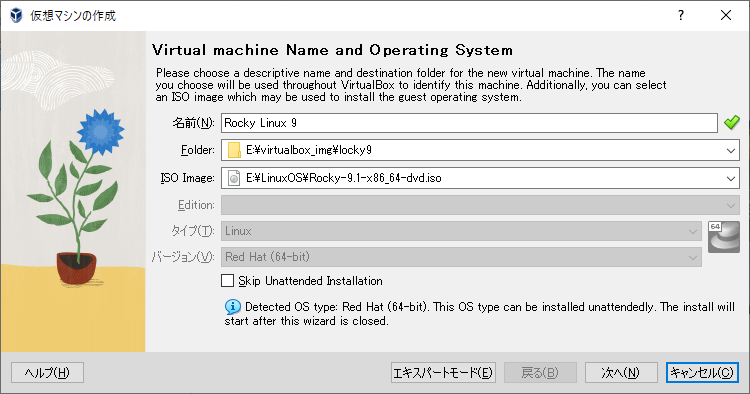Open the Red Hat (64-bit) version dropdown

click(461, 257)
